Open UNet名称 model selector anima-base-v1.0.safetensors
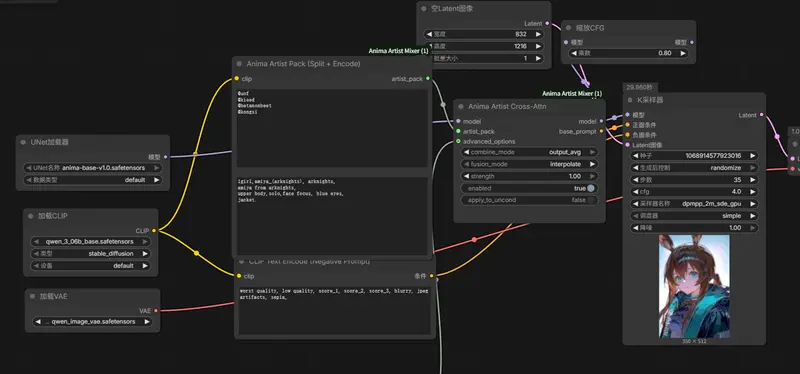800x374 pixels. (93, 167)
